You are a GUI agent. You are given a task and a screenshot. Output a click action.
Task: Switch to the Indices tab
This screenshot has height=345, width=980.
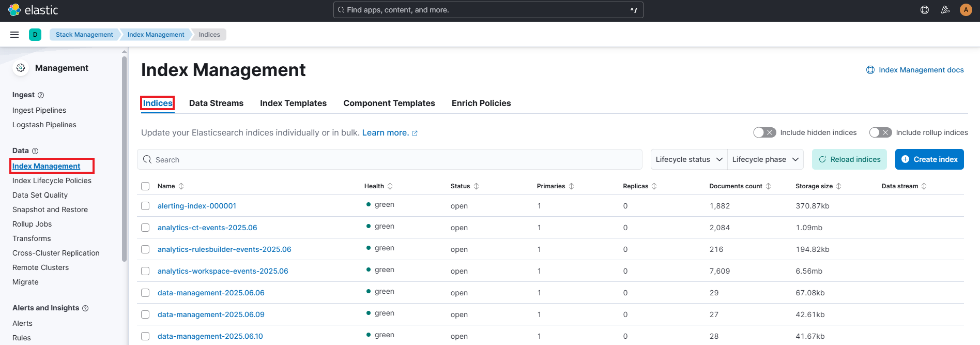click(x=158, y=103)
